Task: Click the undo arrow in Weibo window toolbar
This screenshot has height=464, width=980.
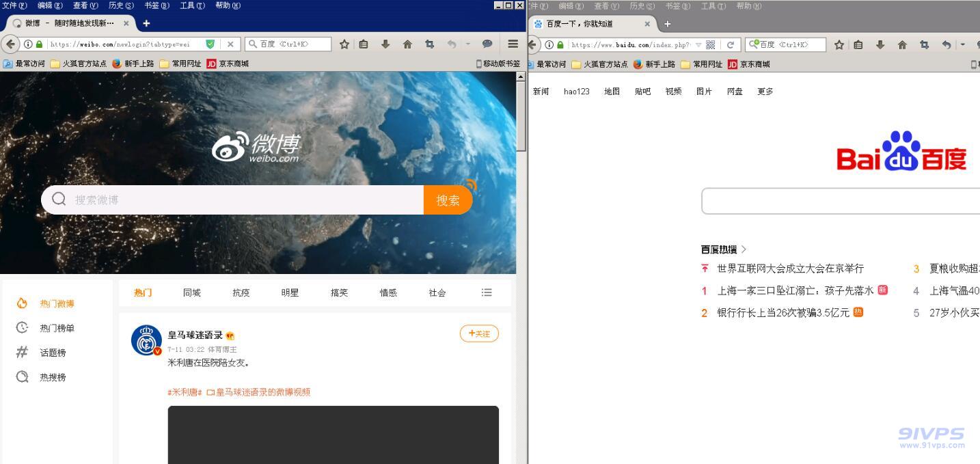Action: [451, 44]
